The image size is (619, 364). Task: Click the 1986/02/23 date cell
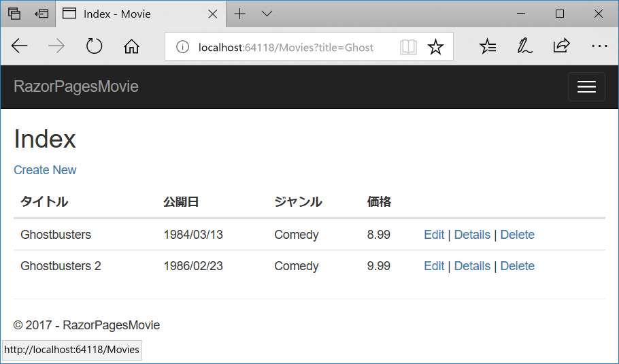click(193, 266)
